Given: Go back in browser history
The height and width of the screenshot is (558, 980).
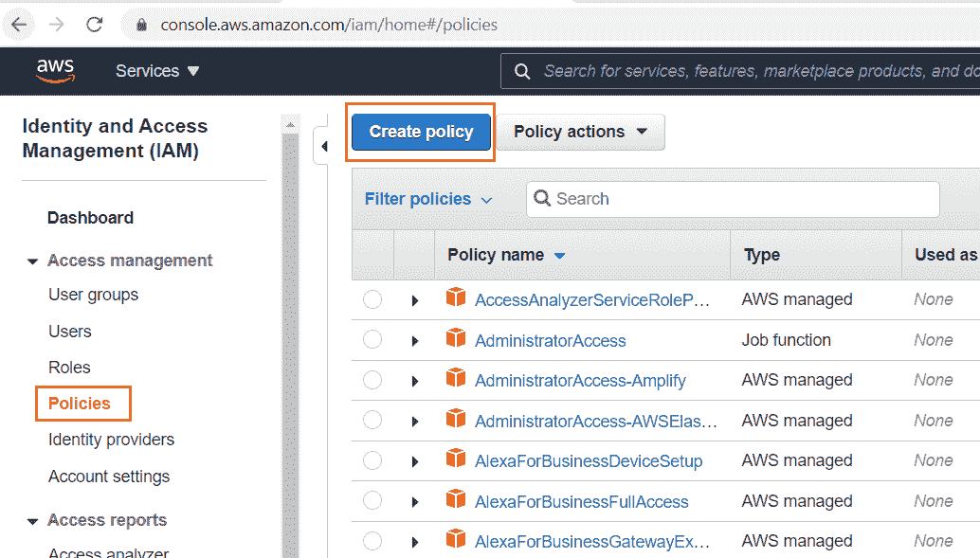Looking at the screenshot, I should [19, 25].
